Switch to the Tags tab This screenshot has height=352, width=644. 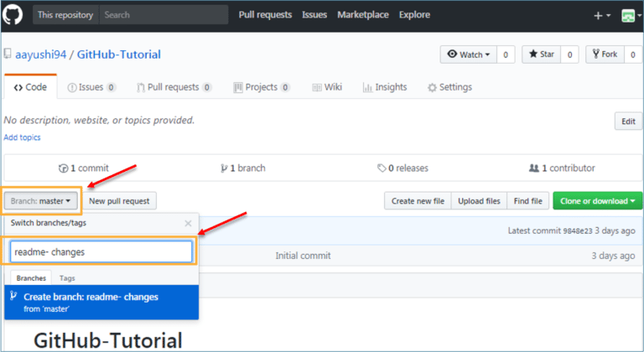coord(67,278)
